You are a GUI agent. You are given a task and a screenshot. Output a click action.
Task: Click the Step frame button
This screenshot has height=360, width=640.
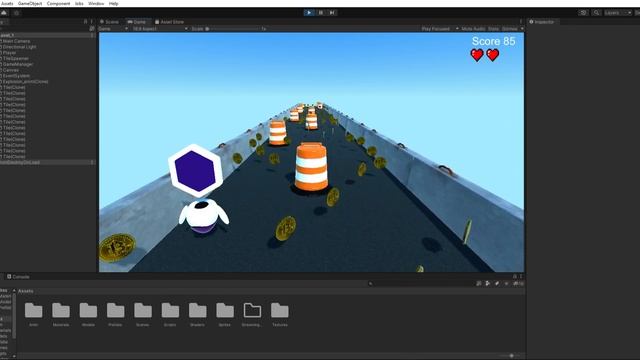[332, 13]
